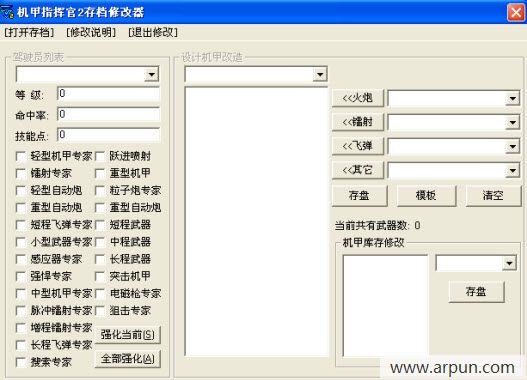527x380 pixels.
Task: Check the 短程飞弹专家 checkbox
Action: click(21, 225)
